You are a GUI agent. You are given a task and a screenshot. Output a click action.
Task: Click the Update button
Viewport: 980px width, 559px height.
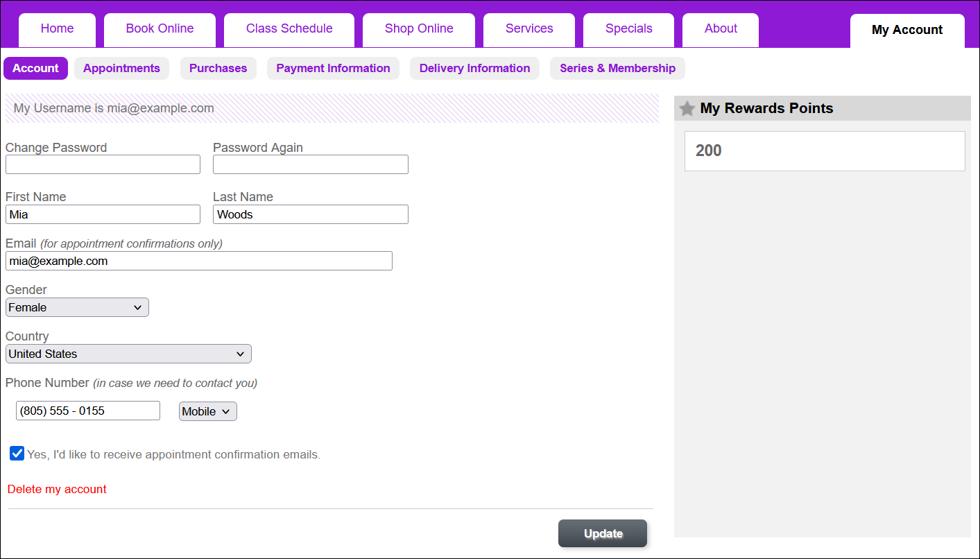click(x=602, y=533)
